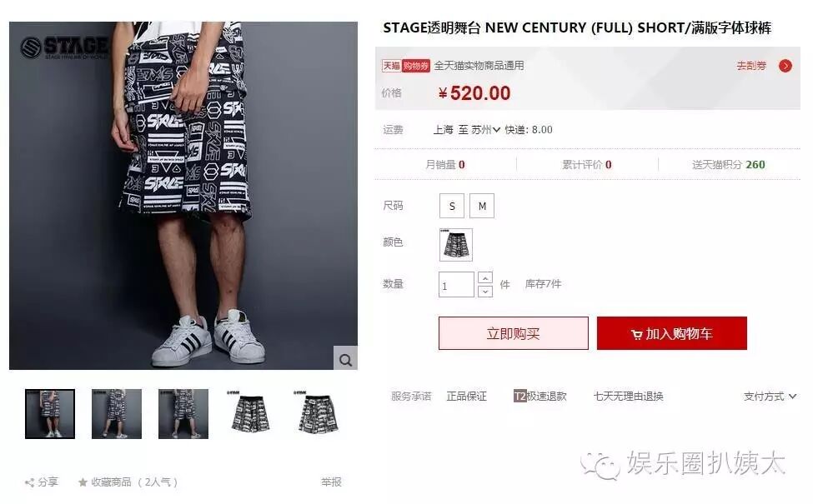Click the share icon labeled 分享

tap(29, 482)
